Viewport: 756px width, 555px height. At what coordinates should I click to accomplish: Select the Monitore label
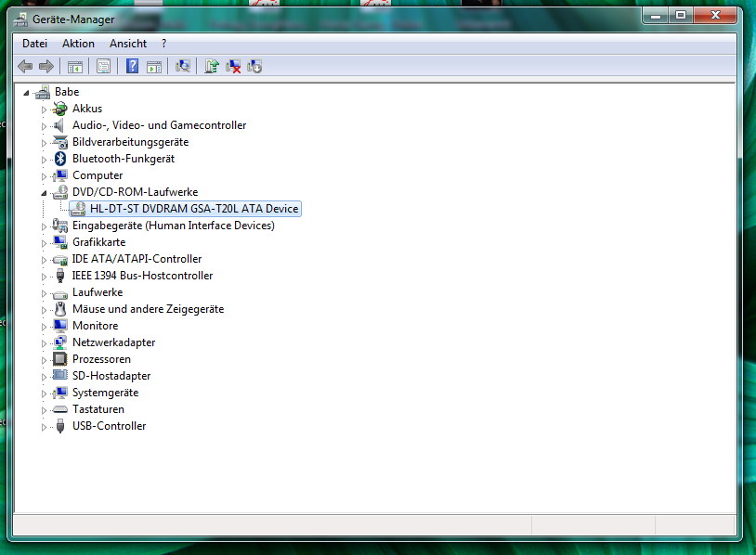tap(95, 326)
